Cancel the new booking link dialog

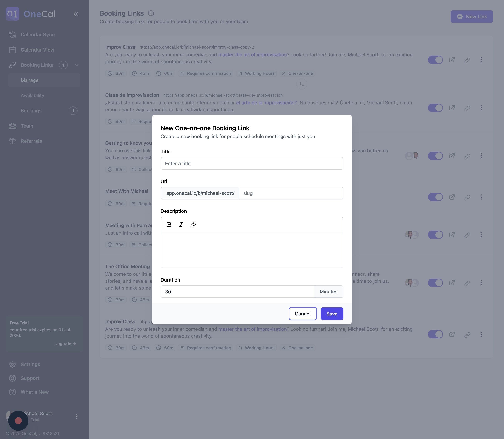(x=303, y=314)
